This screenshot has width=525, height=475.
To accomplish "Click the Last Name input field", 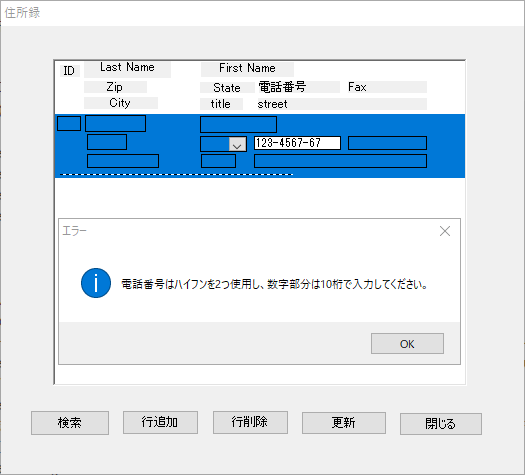I will point(116,123).
